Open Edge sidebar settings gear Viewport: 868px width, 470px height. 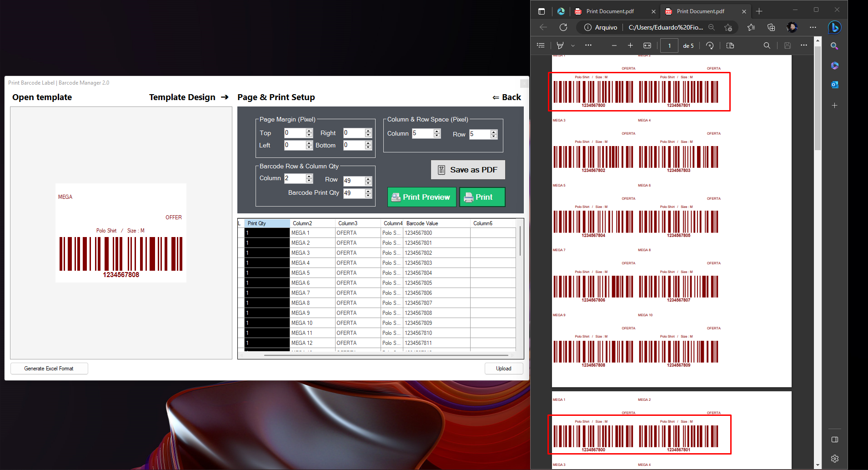point(834,459)
